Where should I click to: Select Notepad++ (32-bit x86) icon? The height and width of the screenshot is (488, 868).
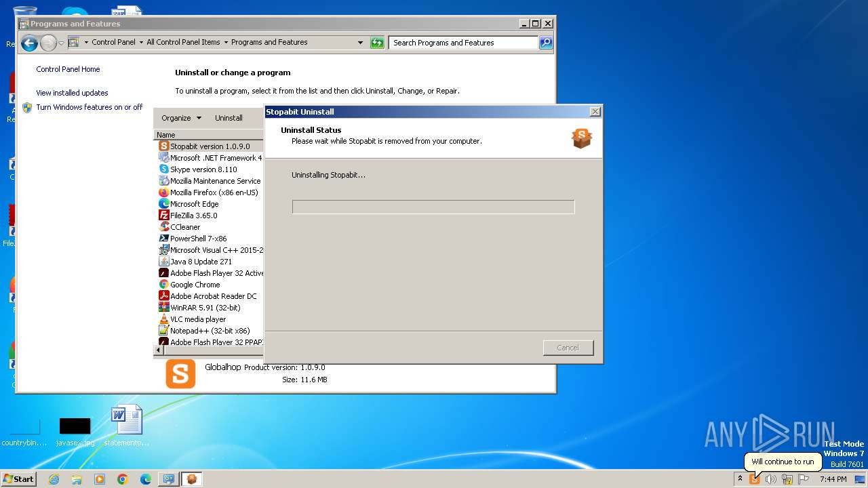(163, 331)
